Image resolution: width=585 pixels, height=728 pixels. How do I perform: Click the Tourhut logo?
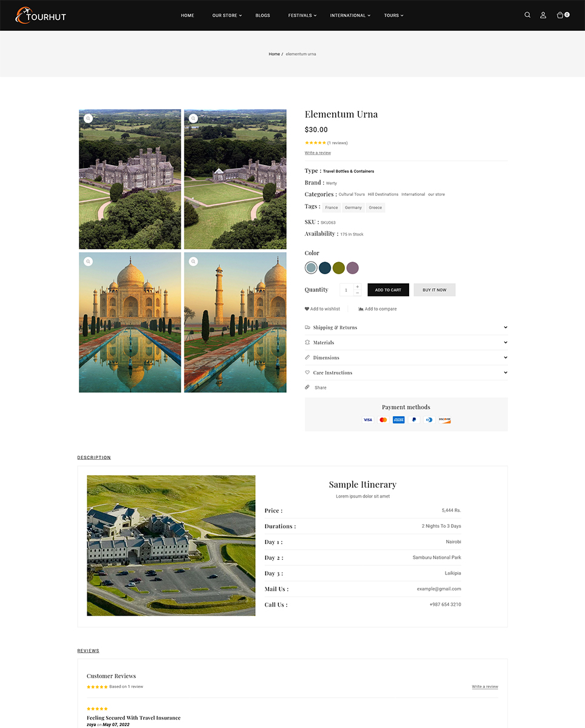(41, 15)
